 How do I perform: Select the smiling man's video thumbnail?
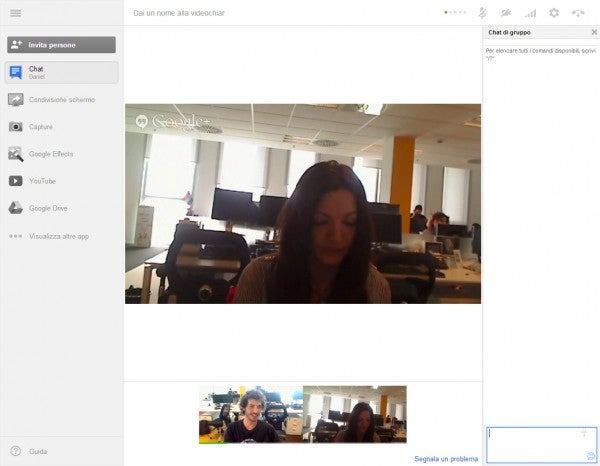tap(251, 414)
